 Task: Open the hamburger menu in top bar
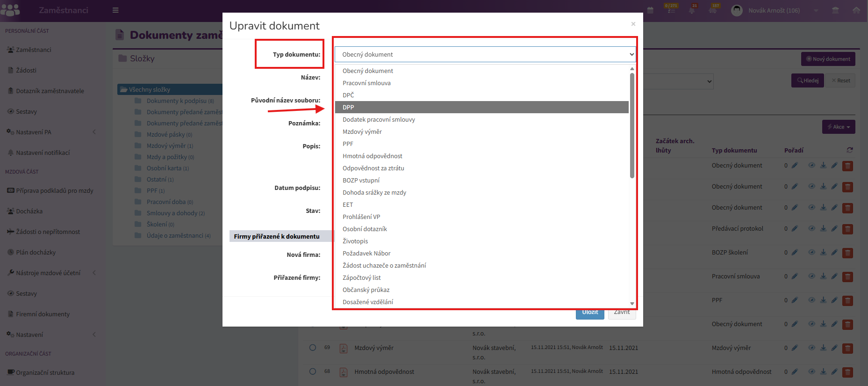(x=115, y=10)
